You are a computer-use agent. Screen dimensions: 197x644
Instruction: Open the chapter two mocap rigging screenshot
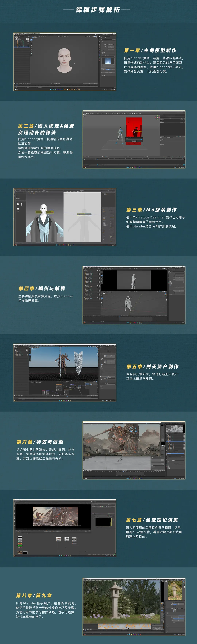pyautogui.click(x=134, y=139)
